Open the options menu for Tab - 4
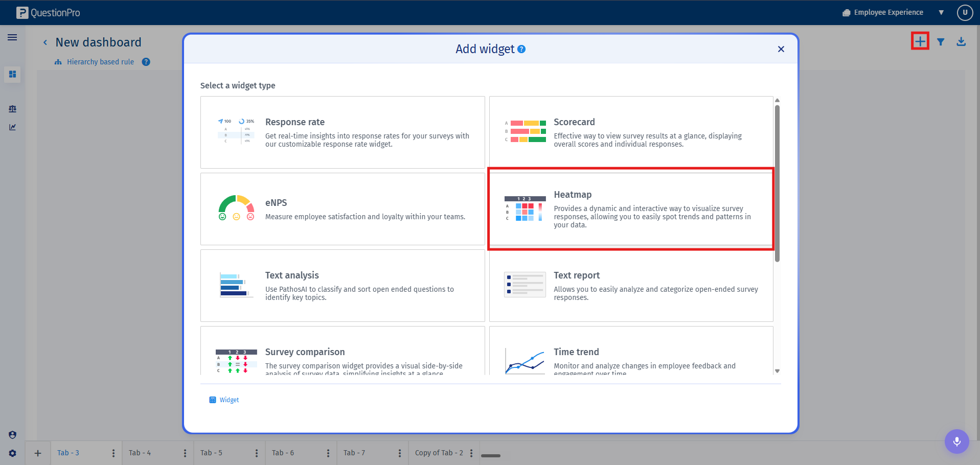Screen dimensions: 980x465 coord(185,453)
